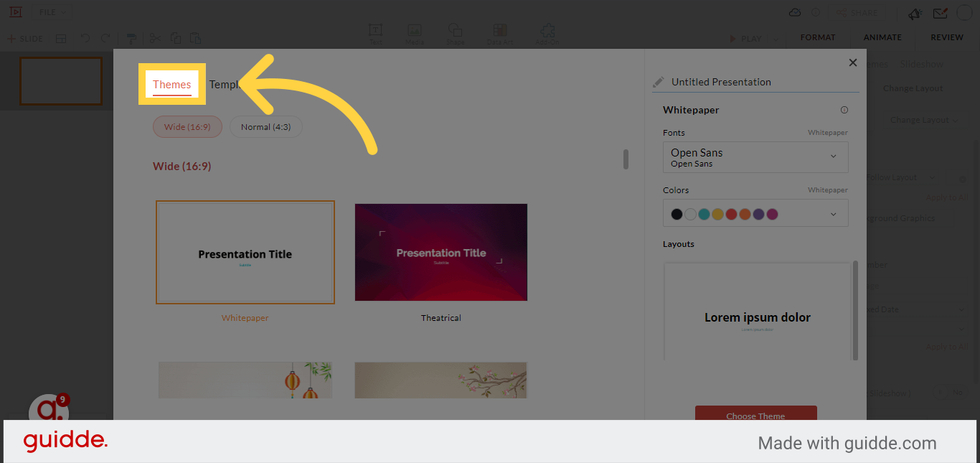Image resolution: width=980 pixels, height=463 pixels.
Task: Open announcements via the megaphone icon
Action: point(915,13)
